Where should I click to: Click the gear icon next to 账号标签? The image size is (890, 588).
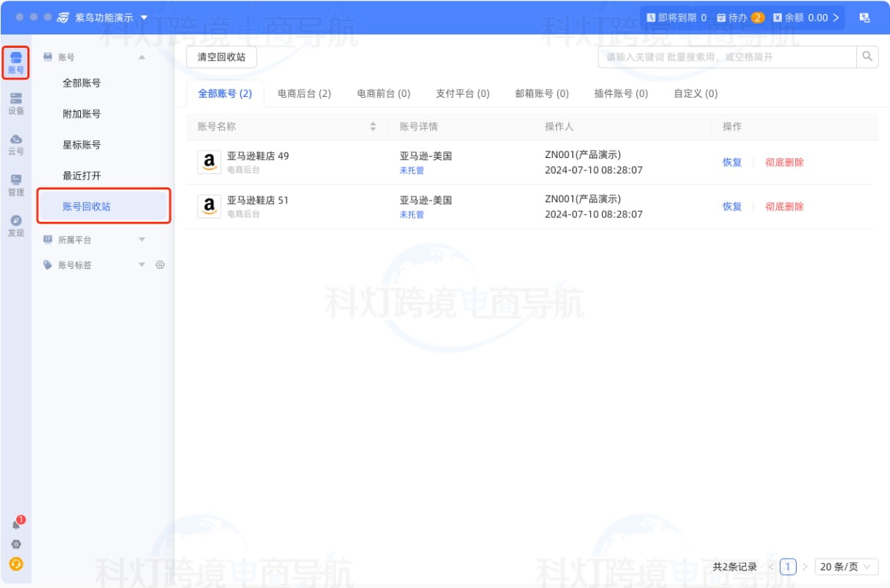point(159,265)
